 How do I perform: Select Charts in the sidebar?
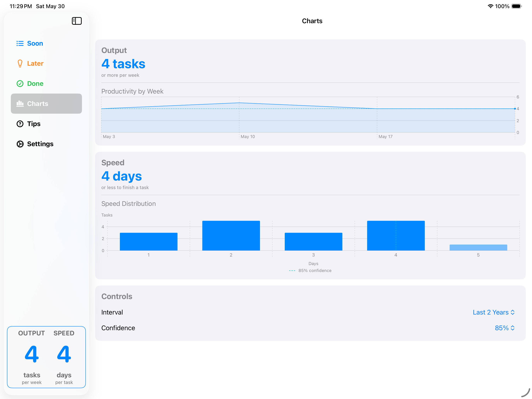point(46,104)
